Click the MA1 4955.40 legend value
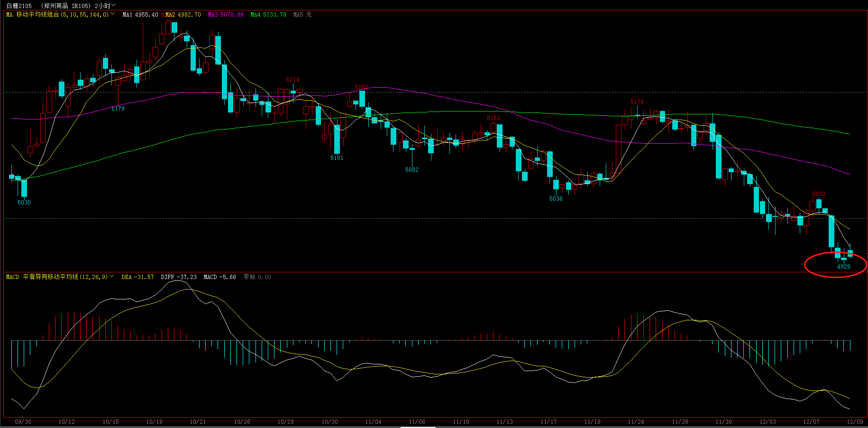The width and height of the screenshot is (868, 428). click(140, 15)
